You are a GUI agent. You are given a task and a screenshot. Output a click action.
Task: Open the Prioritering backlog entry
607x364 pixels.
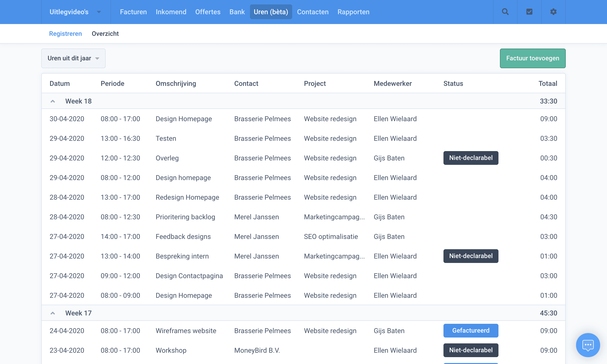coord(185,217)
